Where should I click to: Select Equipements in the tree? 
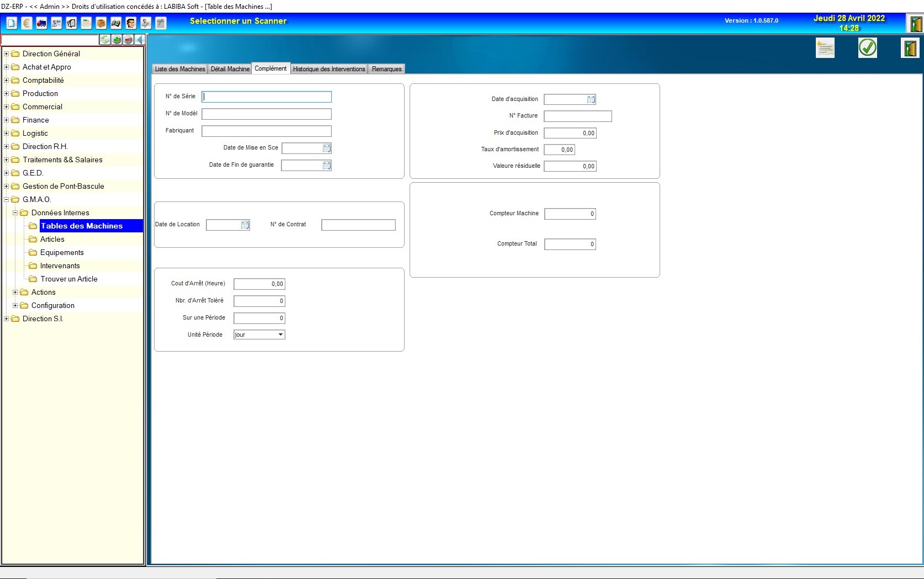coord(62,252)
